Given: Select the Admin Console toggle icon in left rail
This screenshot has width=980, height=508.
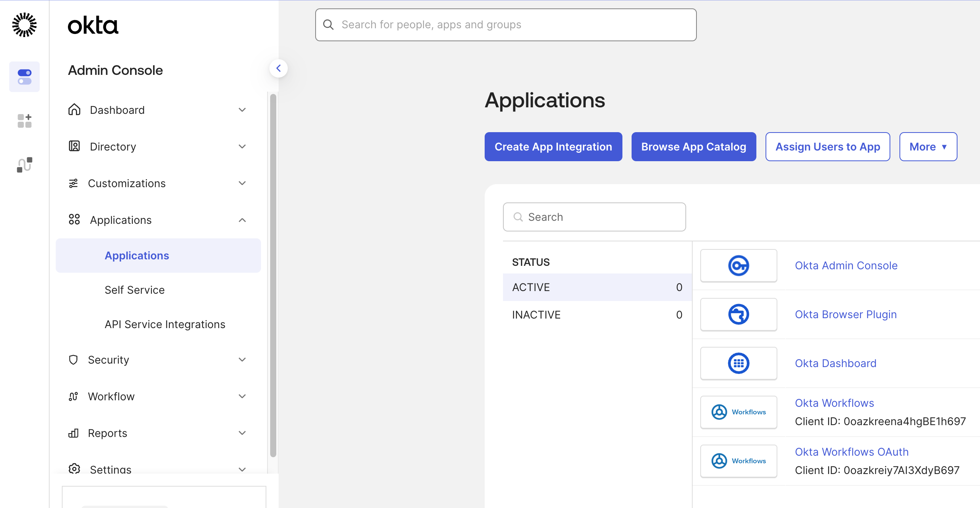Looking at the screenshot, I should tap(24, 77).
